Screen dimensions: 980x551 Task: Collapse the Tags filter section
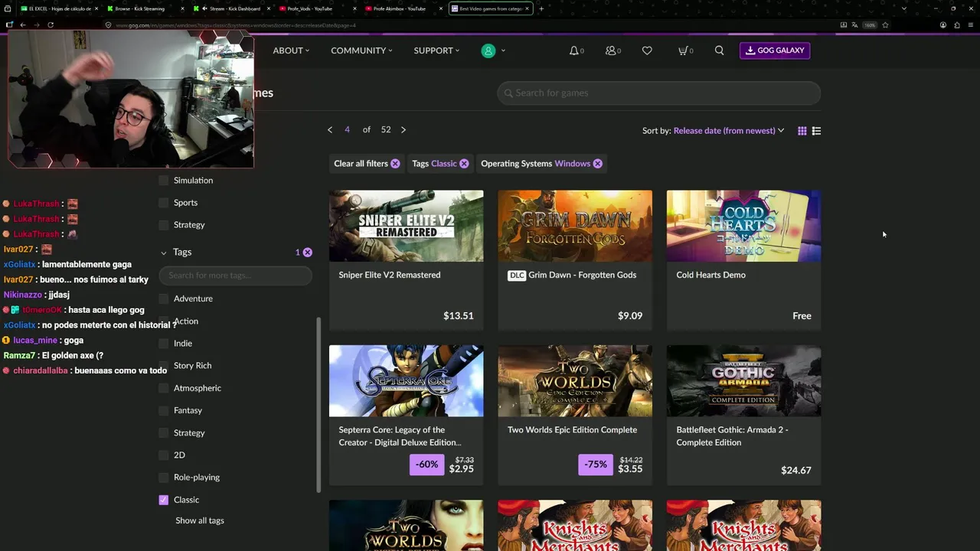[164, 253]
